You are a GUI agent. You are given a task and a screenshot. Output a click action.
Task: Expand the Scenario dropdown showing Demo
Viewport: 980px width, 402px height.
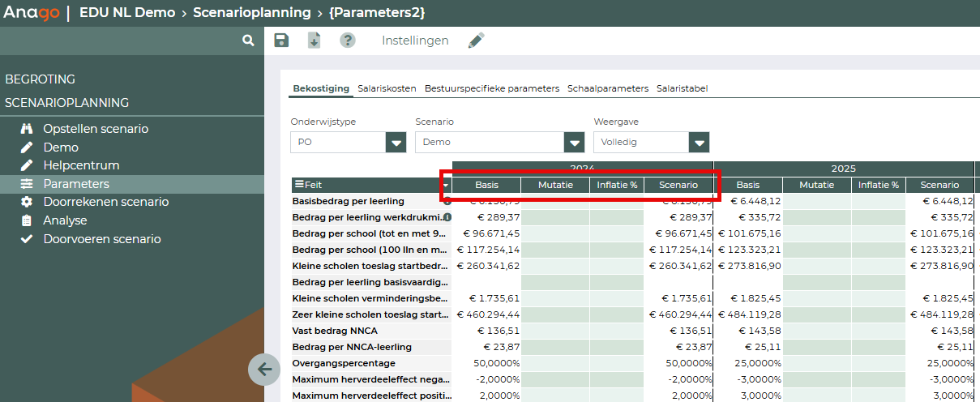[x=575, y=143]
